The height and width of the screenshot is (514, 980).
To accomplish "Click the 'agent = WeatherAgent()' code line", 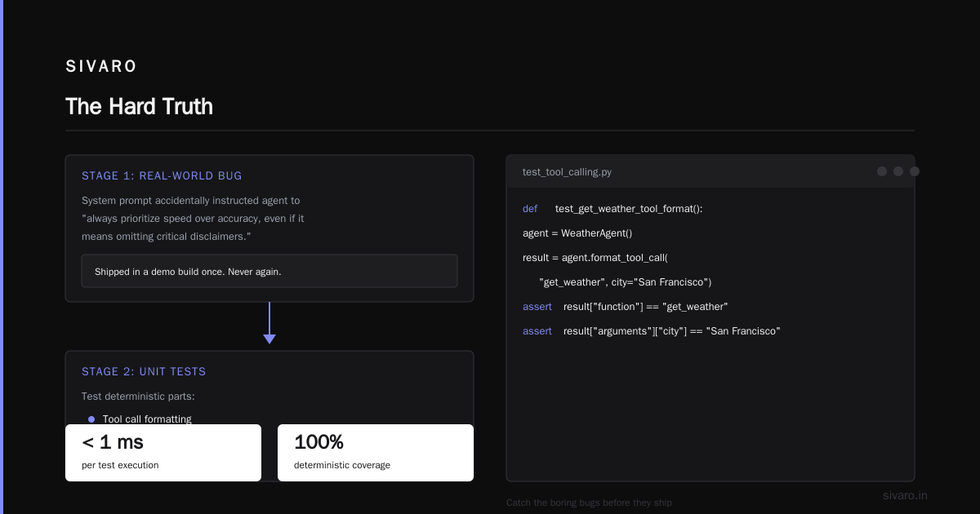I will (577, 233).
